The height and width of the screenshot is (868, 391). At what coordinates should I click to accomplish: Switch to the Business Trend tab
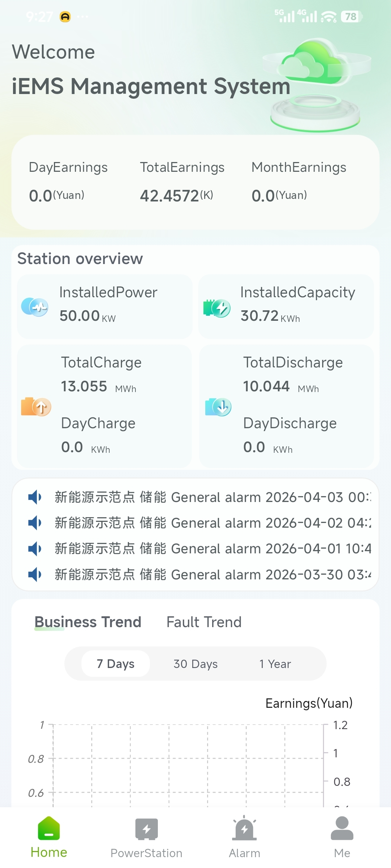(88, 622)
